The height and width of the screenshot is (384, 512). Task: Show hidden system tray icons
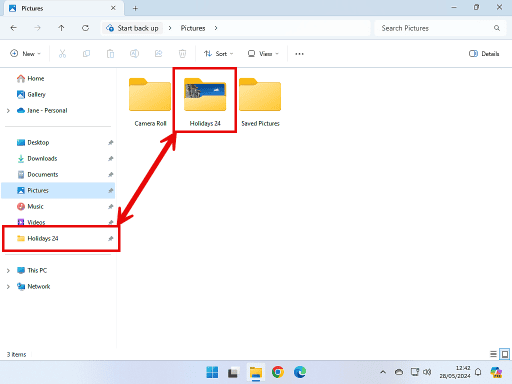click(383, 372)
